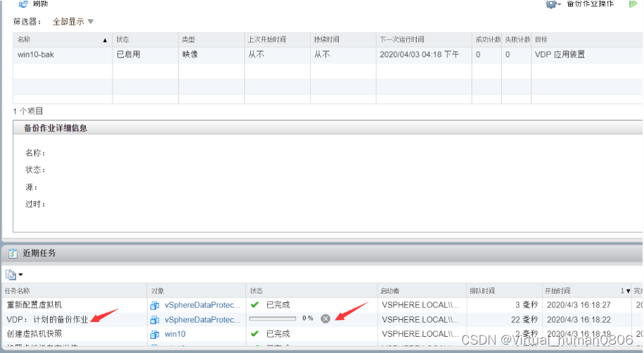Open vSphereDataProtec link in VDP backup row
The width and height of the screenshot is (644, 353).
(202, 319)
